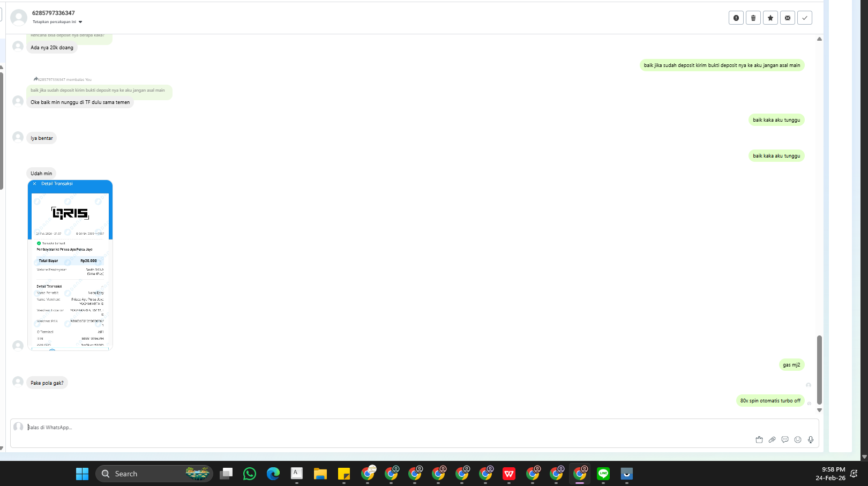Click the taskbar Search box
Image resolution: width=868 pixels, height=486 pixels.
[x=154, y=474]
